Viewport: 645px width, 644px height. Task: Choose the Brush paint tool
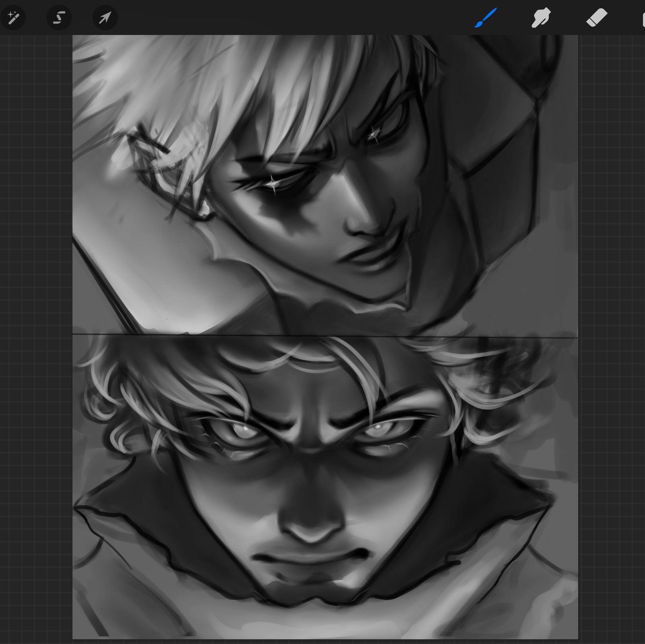pyautogui.click(x=486, y=18)
